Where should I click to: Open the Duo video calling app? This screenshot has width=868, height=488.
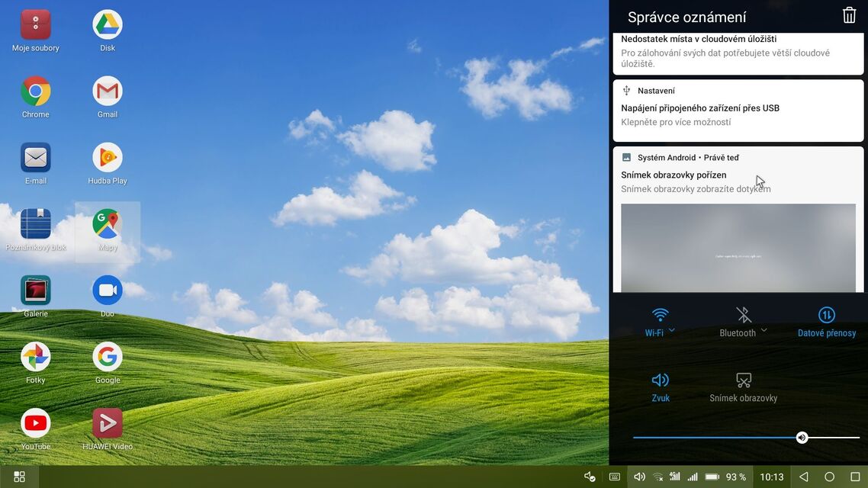(108, 291)
